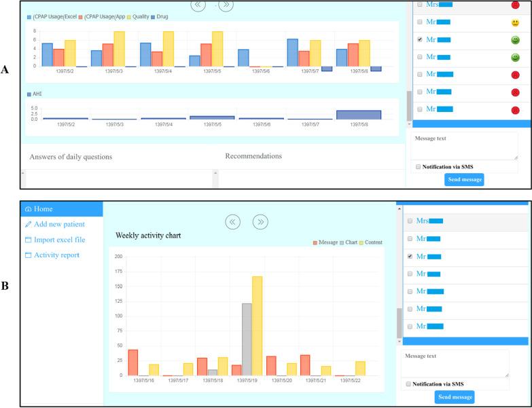Enable Notification via SMS below Weekly activity list
The width and height of the screenshot is (532, 408).
[408, 384]
